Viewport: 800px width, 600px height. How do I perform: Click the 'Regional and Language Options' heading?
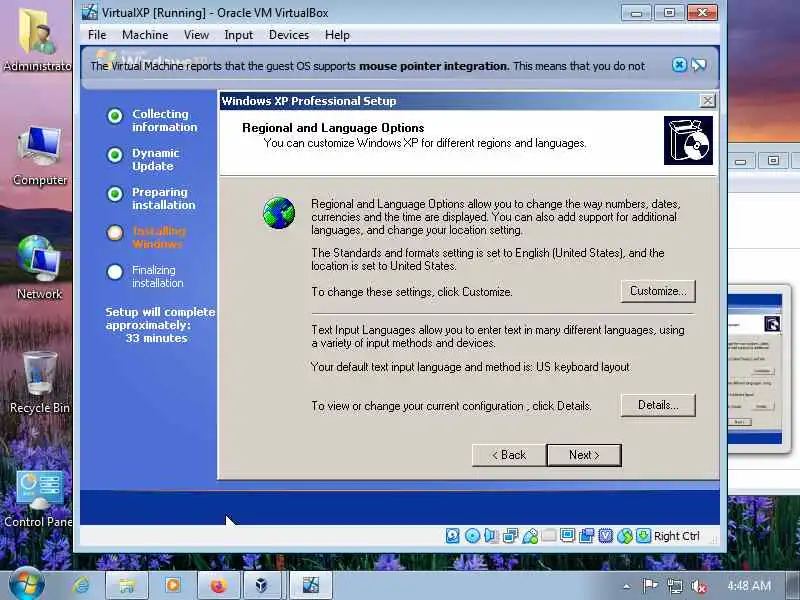click(333, 128)
